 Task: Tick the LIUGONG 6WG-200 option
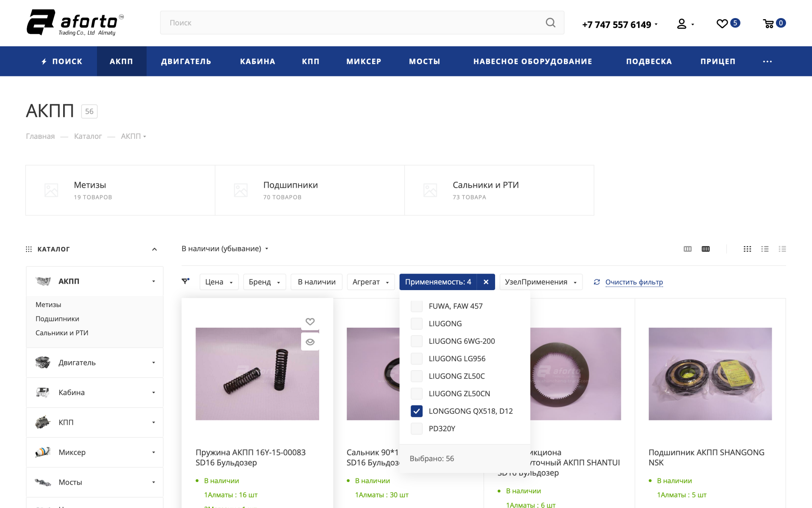[417, 341]
